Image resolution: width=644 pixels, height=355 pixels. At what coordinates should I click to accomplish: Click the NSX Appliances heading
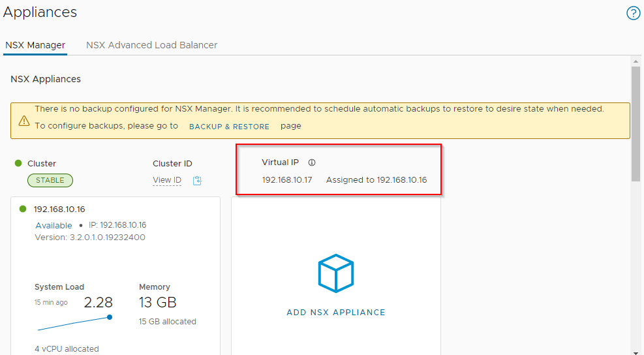coord(46,79)
